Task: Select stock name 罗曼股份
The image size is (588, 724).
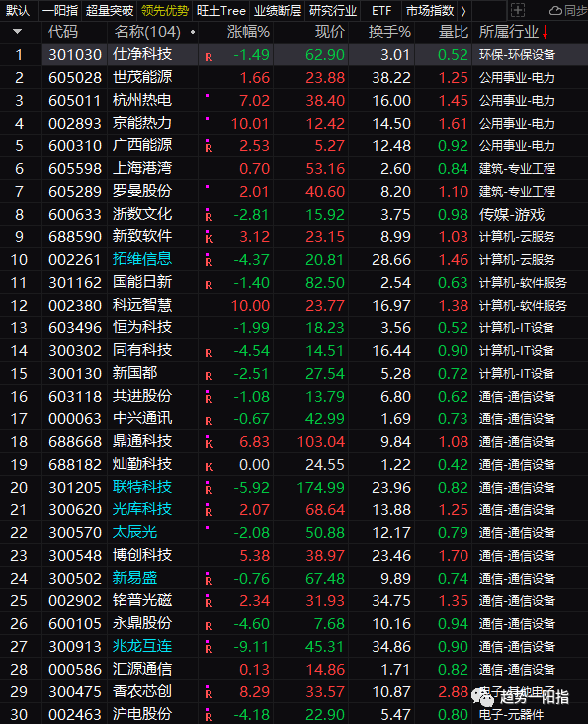Action: [x=142, y=191]
